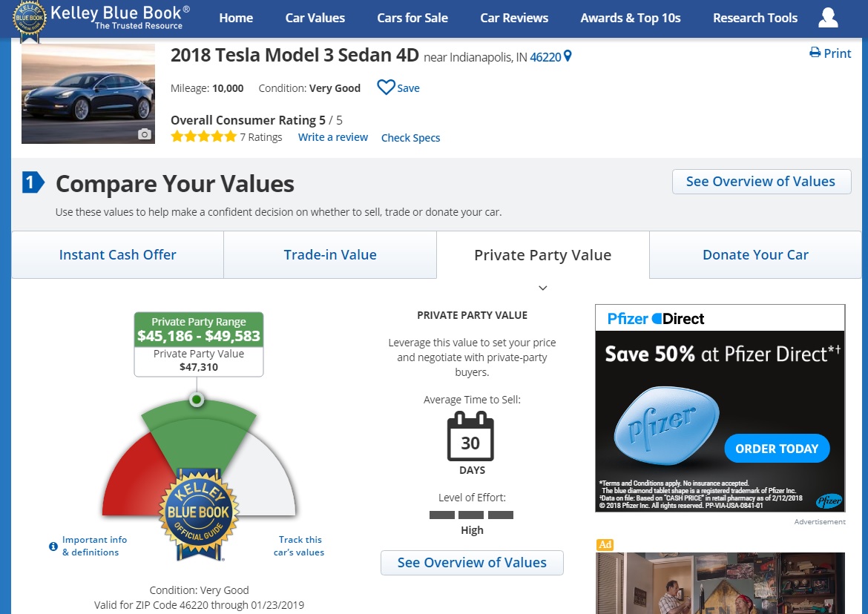Viewport: 868px width, 614px height.
Task: Click the 30 days calendar icon
Action: [x=470, y=438]
